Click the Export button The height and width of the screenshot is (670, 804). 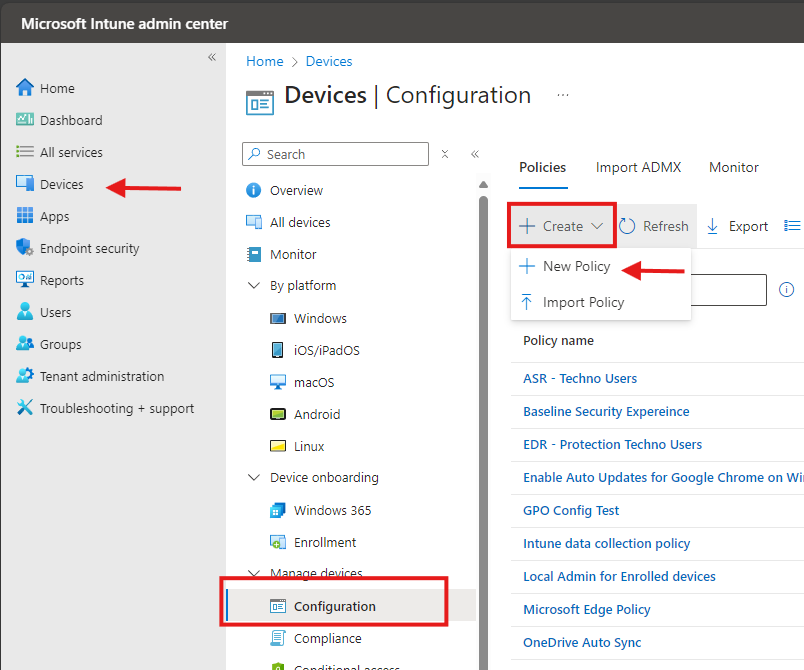point(737,226)
